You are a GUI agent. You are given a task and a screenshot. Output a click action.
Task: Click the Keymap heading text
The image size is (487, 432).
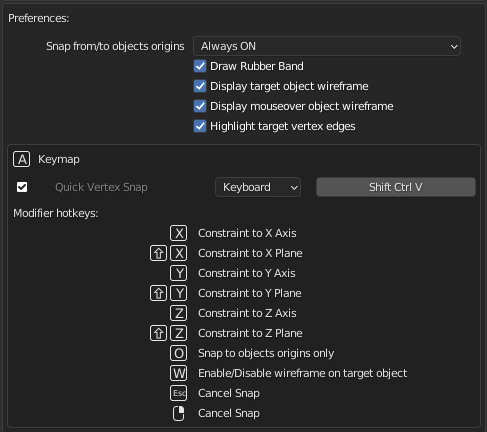click(x=59, y=159)
